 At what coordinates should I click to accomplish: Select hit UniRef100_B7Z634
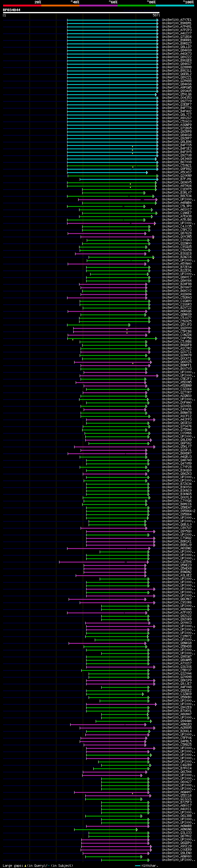(x=176, y=484)
